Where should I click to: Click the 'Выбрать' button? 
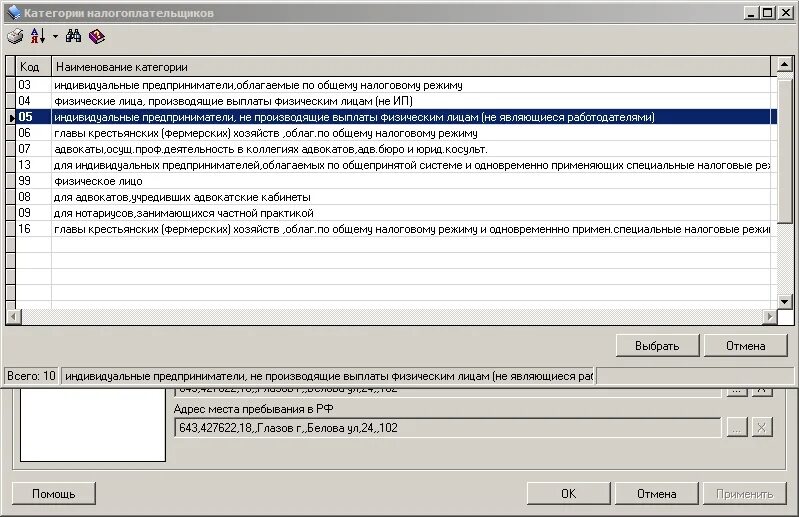point(657,346)
